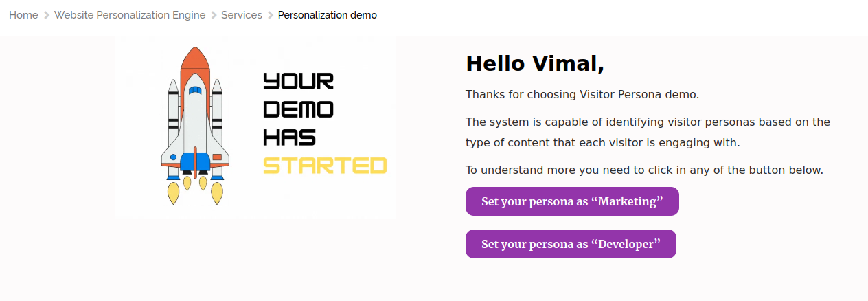Click the yellow STARTED word in banner
The height and width of the screenshot is (301, 868).
[x=325, y=166]
